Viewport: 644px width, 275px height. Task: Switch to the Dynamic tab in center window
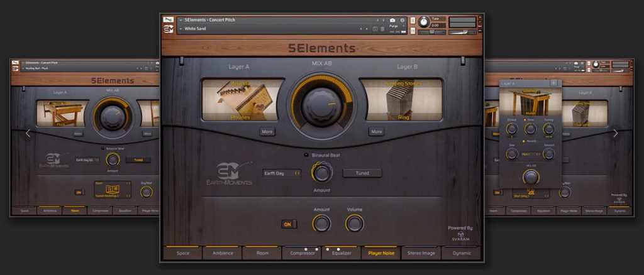pyautogui.click(x=462, y=253)
